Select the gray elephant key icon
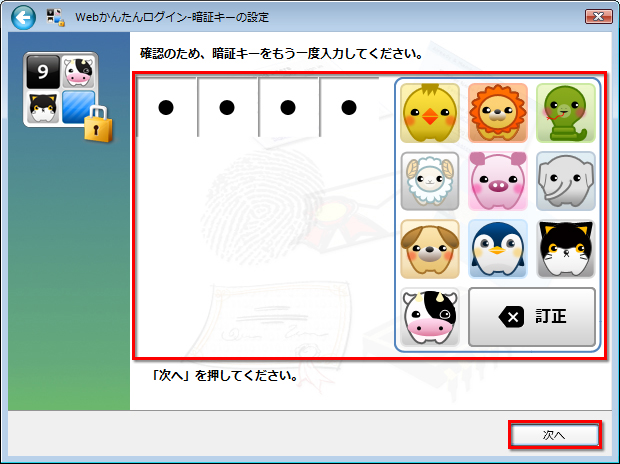620x464 pixels. pyautogui.click(x=566, y=181)
